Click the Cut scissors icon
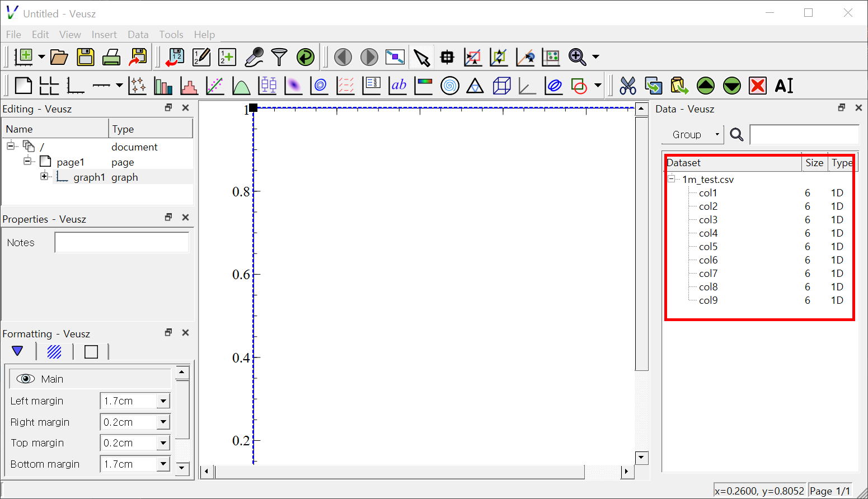The image size is (868, 499). [x=628, y=86]
